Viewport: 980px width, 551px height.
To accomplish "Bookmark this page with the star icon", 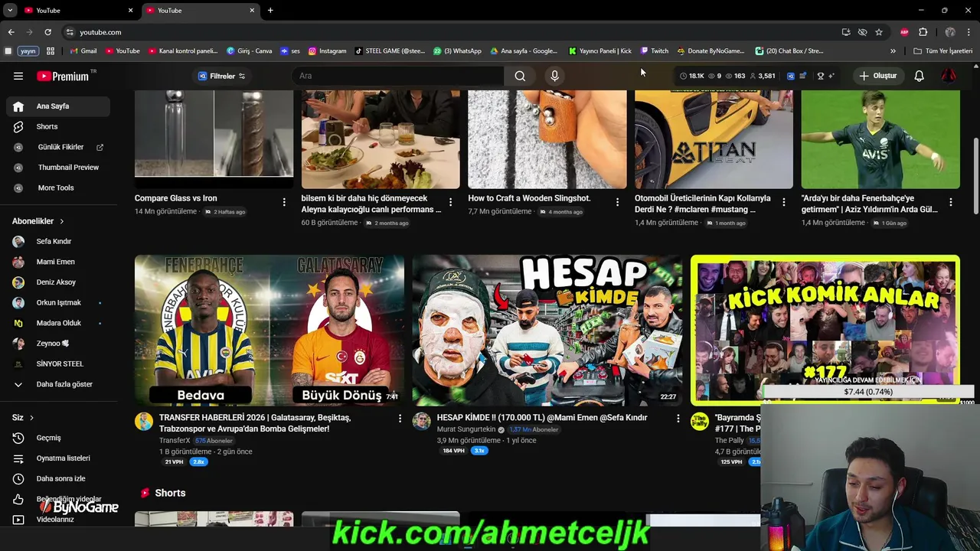I will pos(879,32).
